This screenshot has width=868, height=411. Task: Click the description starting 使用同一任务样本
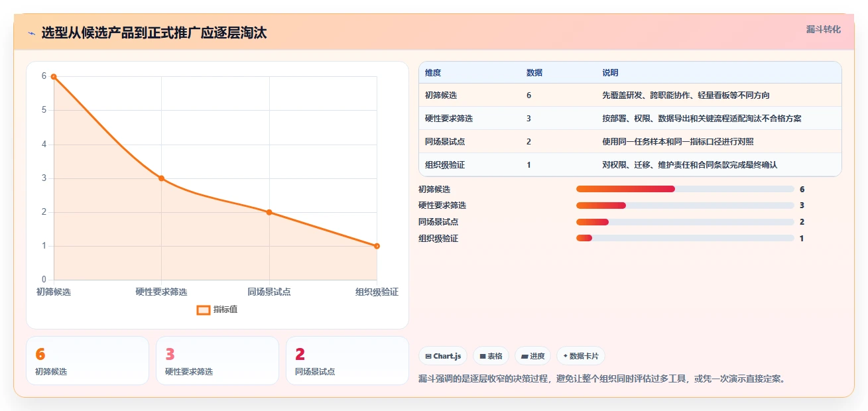pos(678,142)
